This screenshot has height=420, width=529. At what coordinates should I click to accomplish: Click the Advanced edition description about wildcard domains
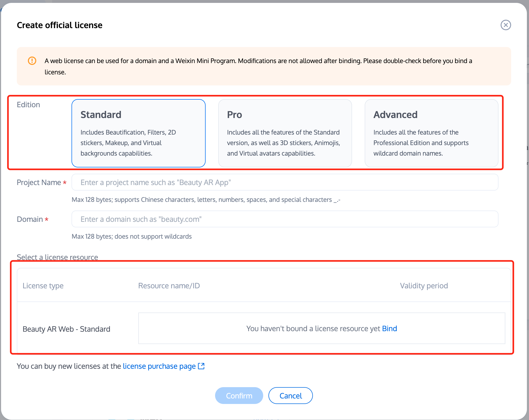(421, 143)
